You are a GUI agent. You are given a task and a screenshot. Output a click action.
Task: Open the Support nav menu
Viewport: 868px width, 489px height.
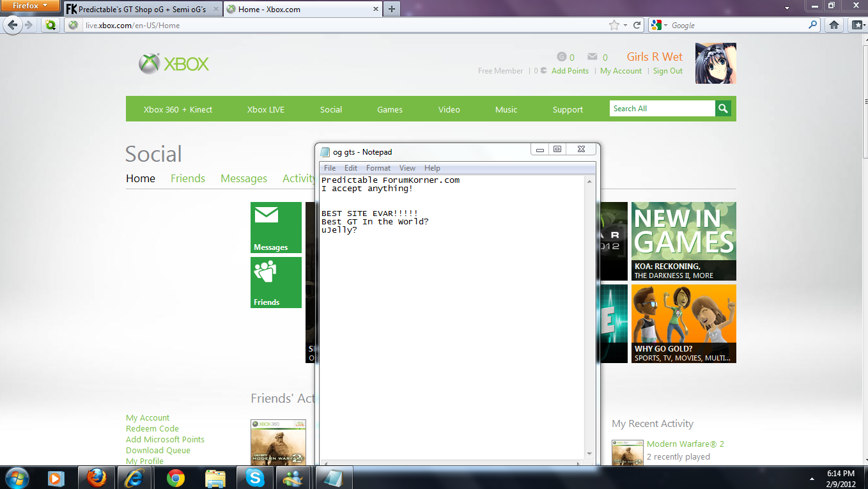coord(568,109)
